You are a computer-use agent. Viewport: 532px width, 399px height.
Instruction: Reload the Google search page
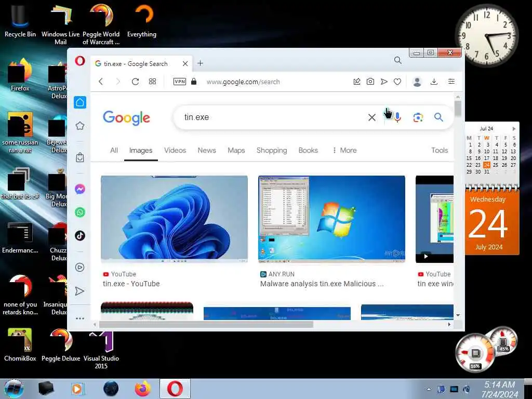click(136, 82)
